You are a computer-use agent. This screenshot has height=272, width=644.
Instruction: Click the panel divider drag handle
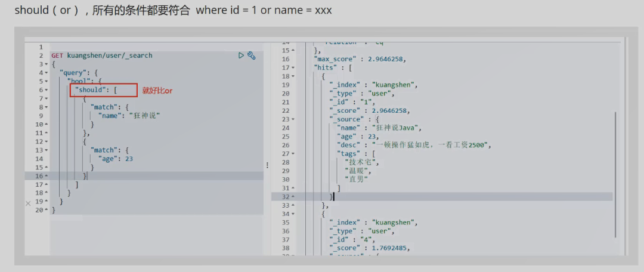tap(267, 165)
